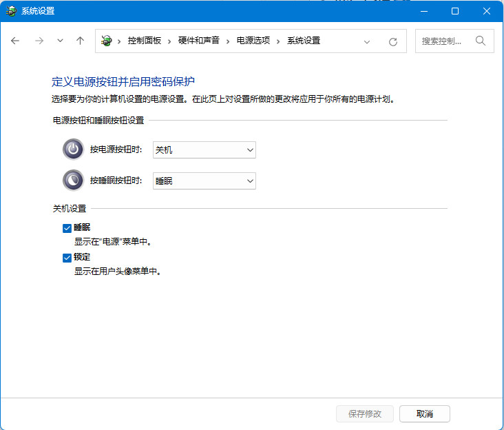504x430 pixels.
Task: Refresh the control panel page
Action: click(392, 42)
